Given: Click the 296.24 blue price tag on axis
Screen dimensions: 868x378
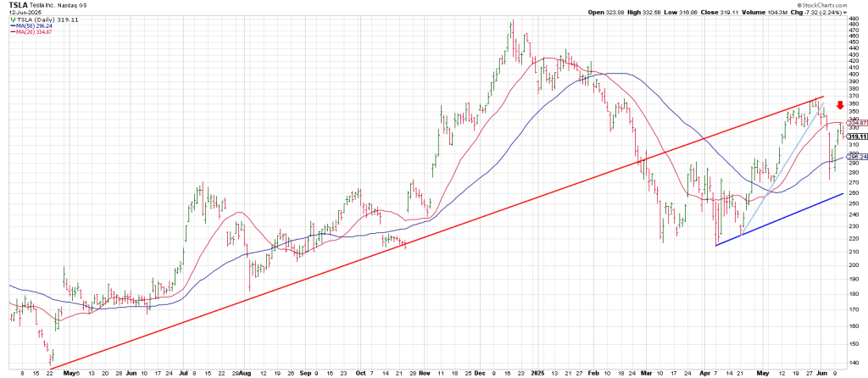Looking at the screenshot, I should (856, 157).
